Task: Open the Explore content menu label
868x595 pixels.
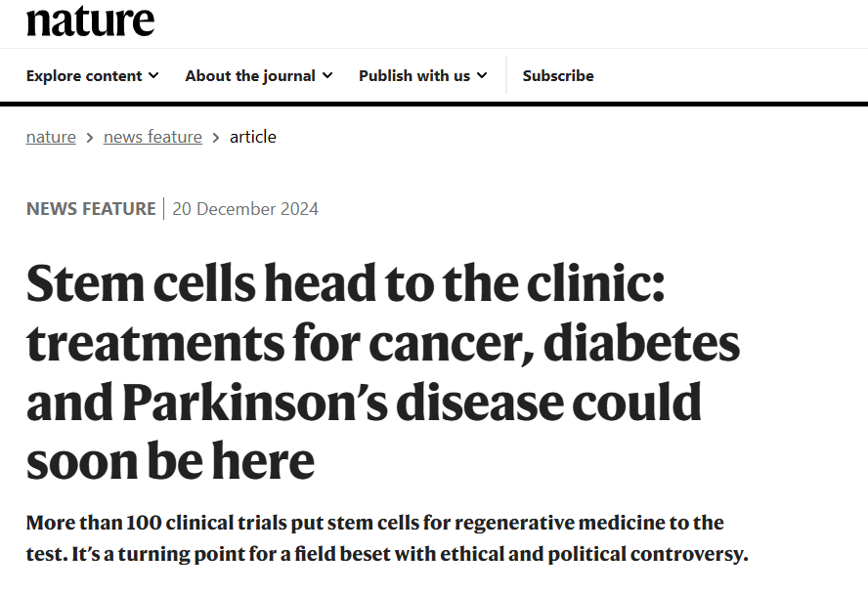Action: (x=84, y=75)
